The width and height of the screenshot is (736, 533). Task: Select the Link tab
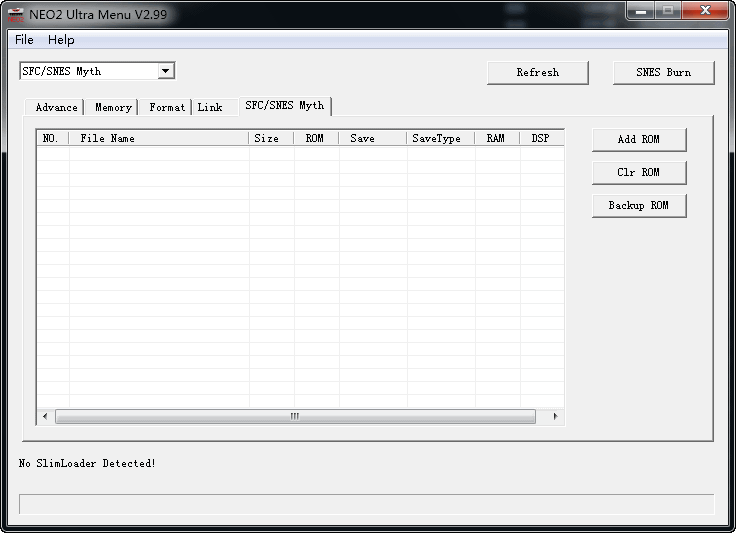click(210, 107)
